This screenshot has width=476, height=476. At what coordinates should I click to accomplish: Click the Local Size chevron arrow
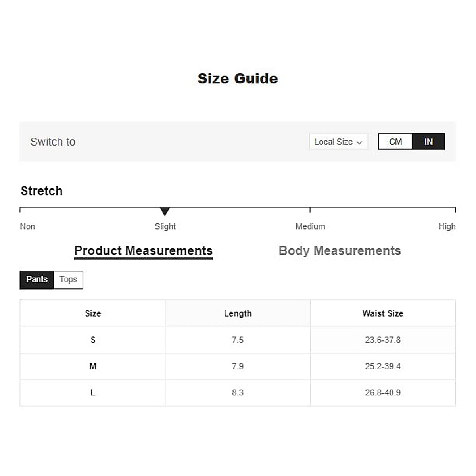click(359, 142)
